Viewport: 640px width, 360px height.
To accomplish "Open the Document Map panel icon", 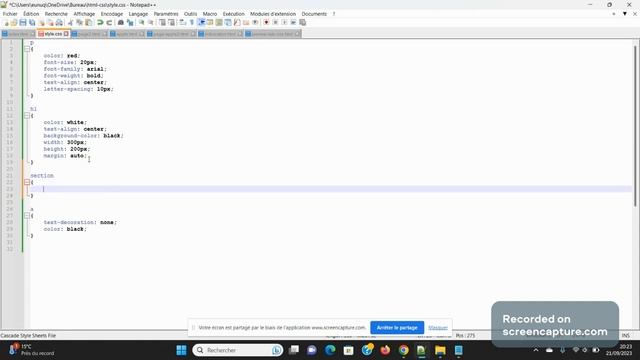I will [x=219, y=22].
